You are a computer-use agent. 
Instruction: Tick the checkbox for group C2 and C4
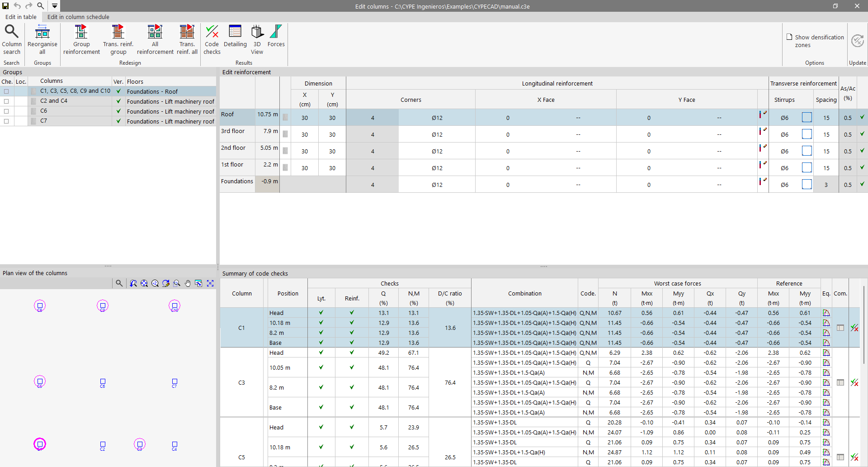point(6,101)
